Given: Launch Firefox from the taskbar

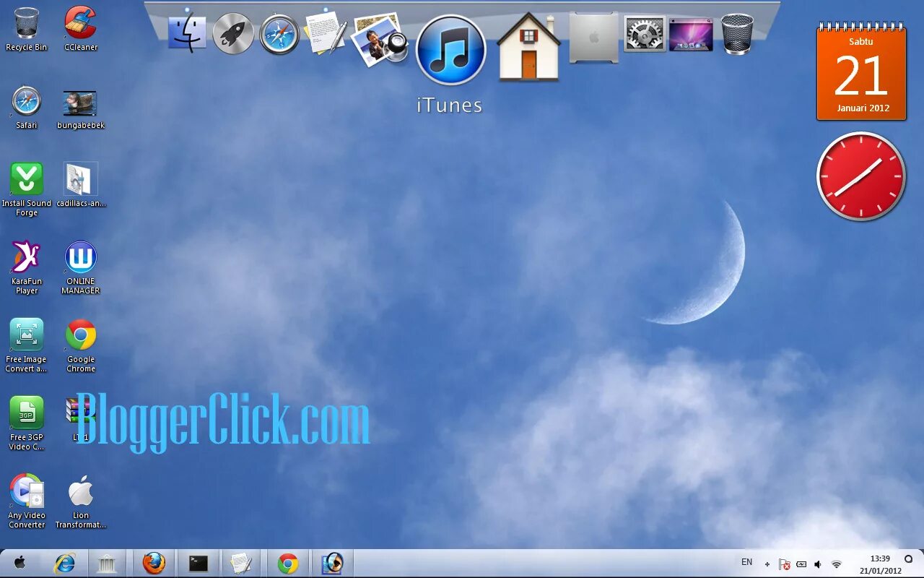Looking at the screenshot, I should pos(154,563).
